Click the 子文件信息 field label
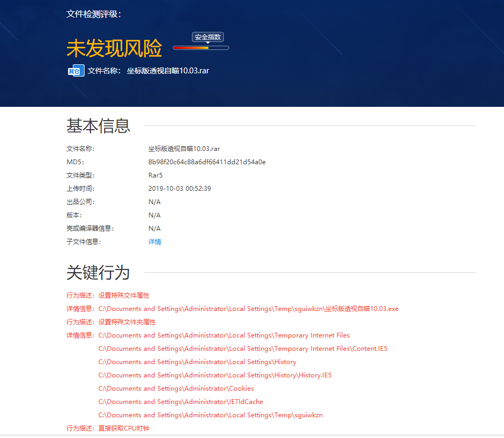Image resolution: width=504 pixels, height=438 pixels. pyautogui.click(x=83, y=242)
